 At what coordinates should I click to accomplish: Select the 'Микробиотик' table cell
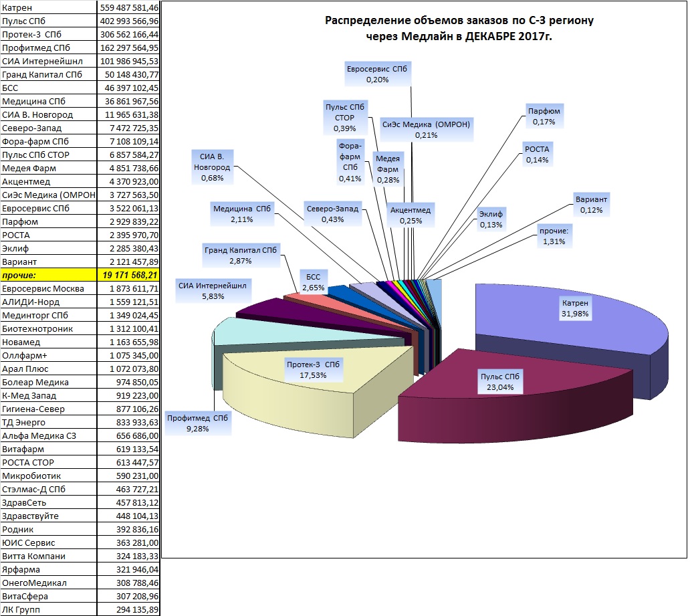[49, 476]
